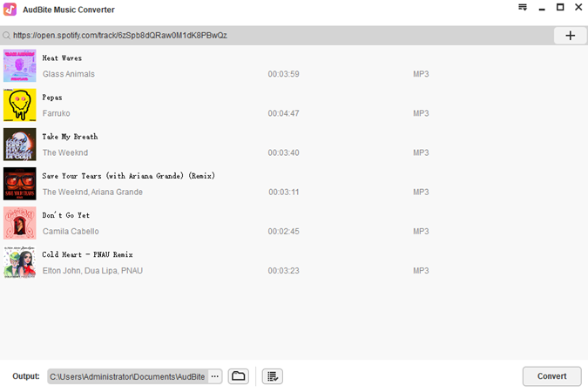Image resolution: width=588 pixels, height=392 pixels.
Task: Click the AudBite app logo icon
Action: 10,10
